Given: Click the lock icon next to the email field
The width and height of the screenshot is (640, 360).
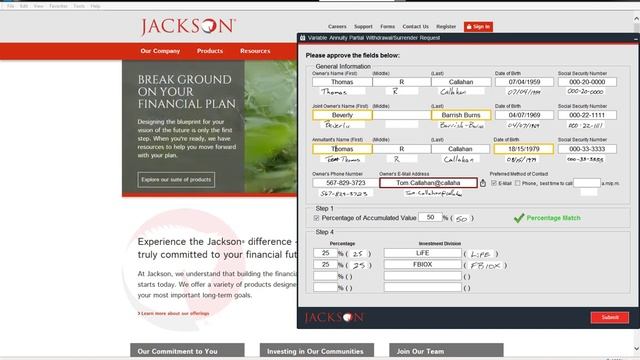Looking at the screenshot, I should click(483, 183).
